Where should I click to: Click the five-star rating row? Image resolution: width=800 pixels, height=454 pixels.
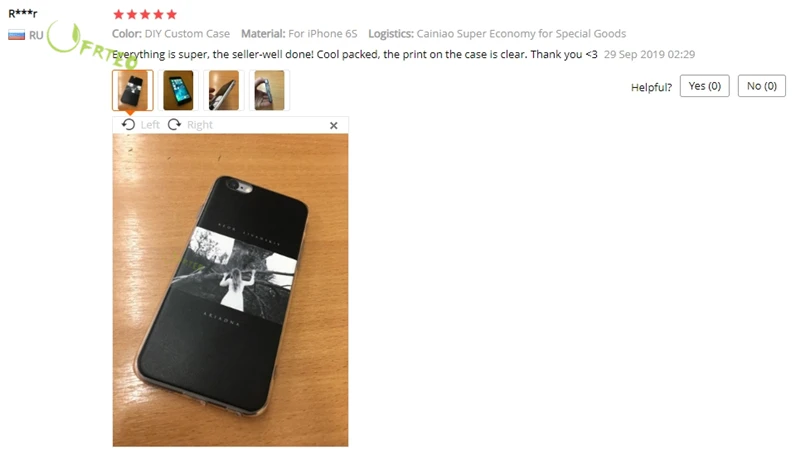145,14
